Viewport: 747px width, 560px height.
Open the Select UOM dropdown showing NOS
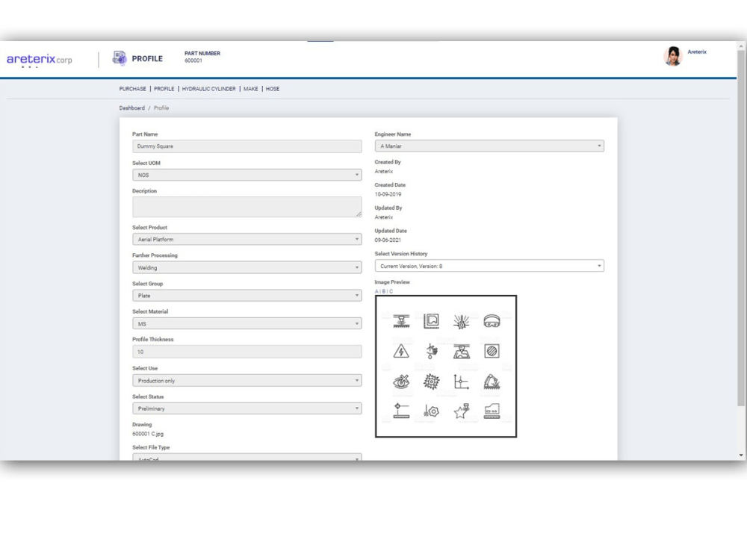[247, 175]
